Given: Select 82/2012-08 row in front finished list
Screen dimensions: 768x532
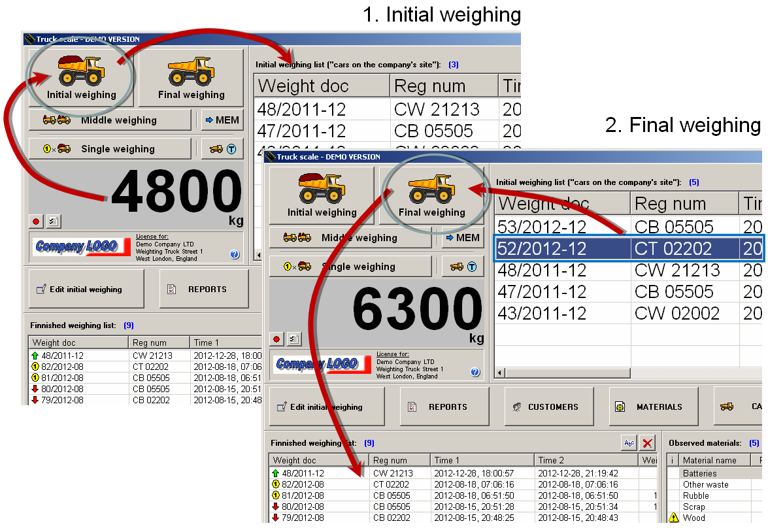Looking at the screenshot, I should (x=463, y=484).
